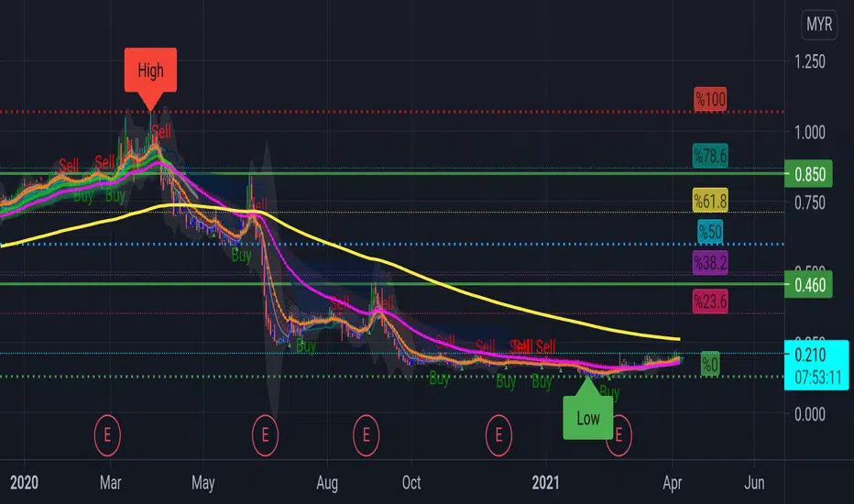
Task: Click the red High marker label
Action: click(150, 71)
